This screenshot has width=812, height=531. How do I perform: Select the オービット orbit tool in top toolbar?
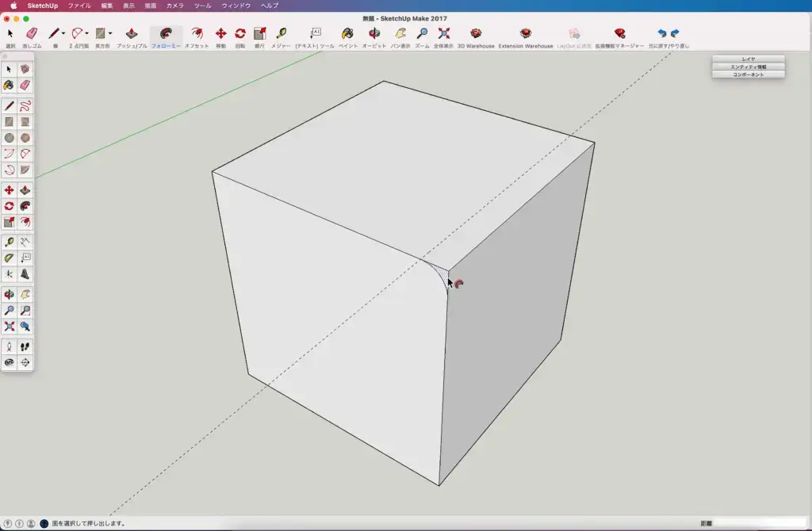coord(374,33)
